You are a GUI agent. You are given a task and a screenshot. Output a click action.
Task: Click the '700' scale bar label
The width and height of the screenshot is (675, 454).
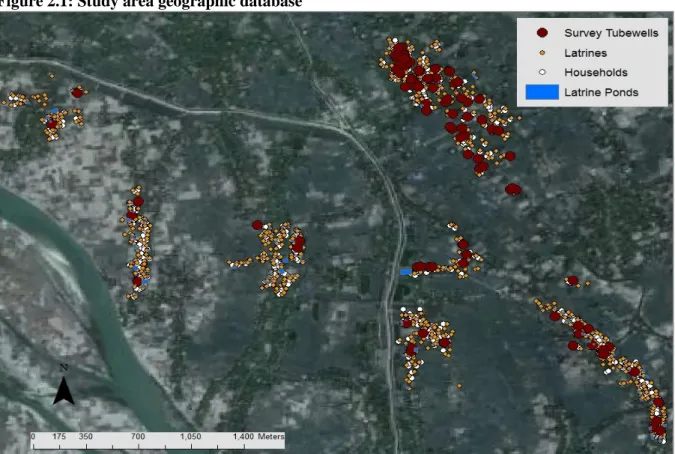pos(138,436)
